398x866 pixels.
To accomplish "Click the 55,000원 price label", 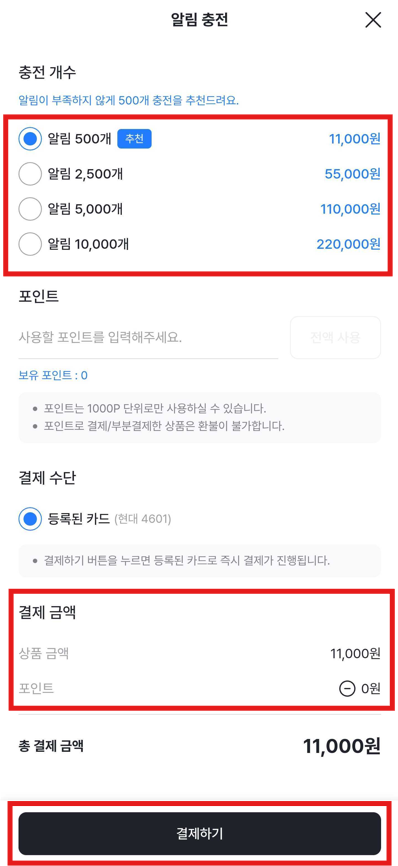I will pos(353,174).
